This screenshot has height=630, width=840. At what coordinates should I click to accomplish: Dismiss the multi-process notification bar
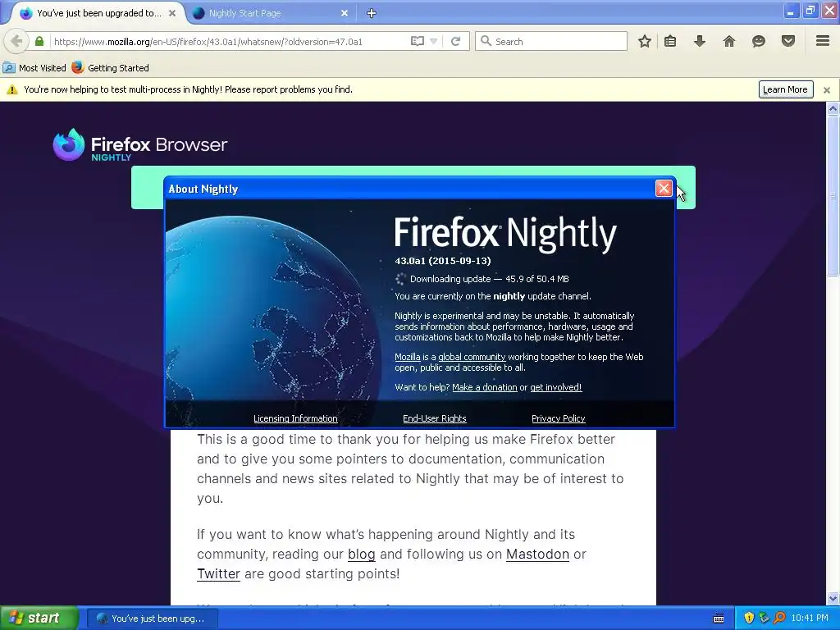click(x=827, y=90)
